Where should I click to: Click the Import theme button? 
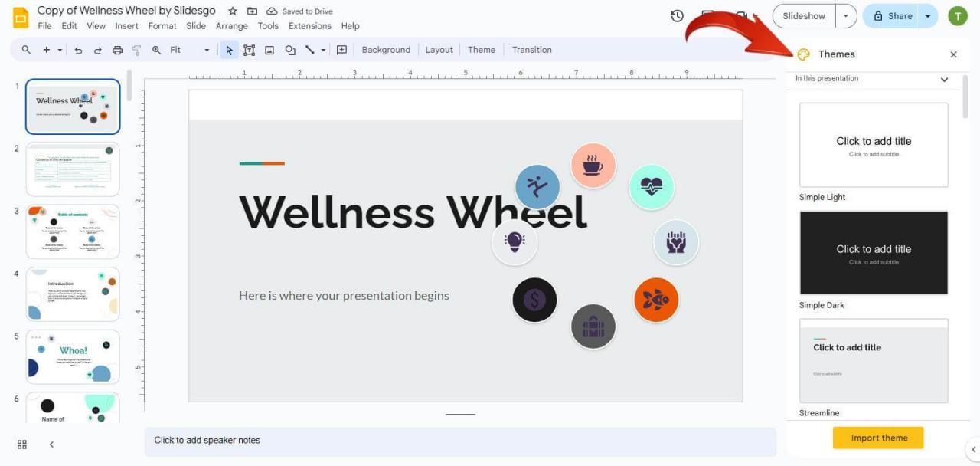(877, 437)
